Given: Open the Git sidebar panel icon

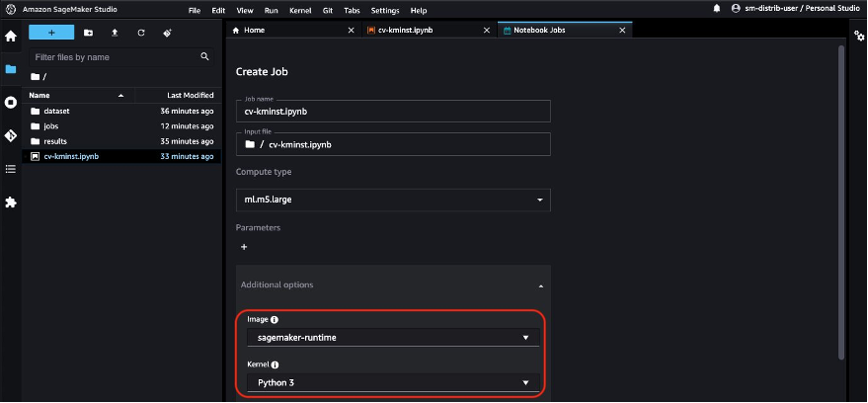Looking at the screenshot, I should (x=11, y=135).
